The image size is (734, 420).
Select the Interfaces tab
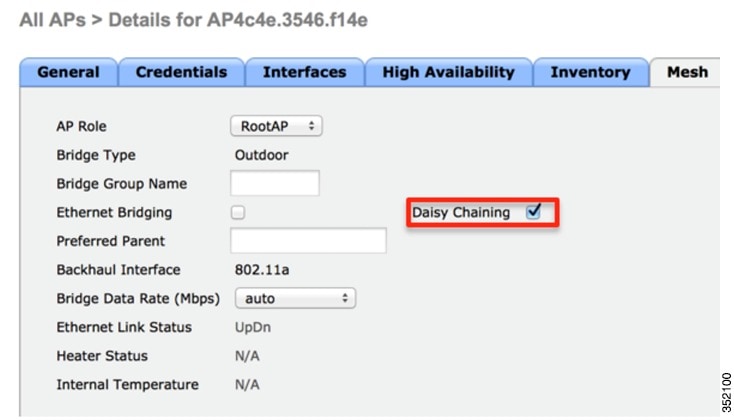point(304,72)
